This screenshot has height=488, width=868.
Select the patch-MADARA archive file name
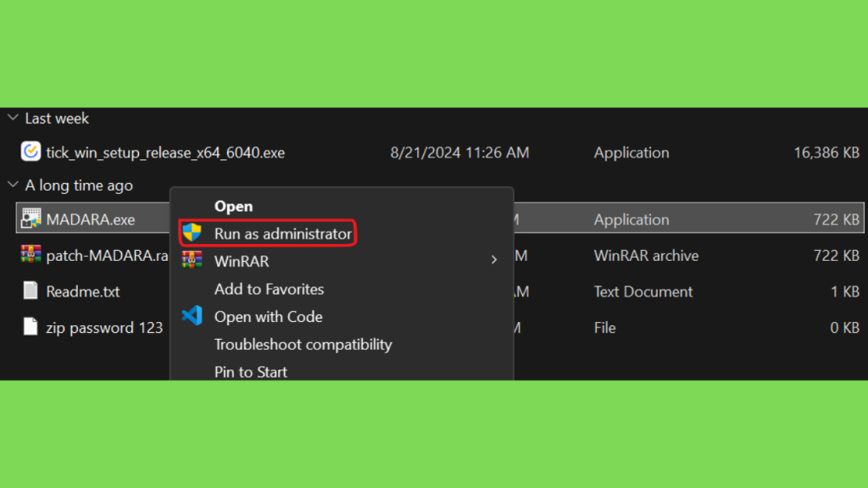pyautogui.click(x=108, y=256)
